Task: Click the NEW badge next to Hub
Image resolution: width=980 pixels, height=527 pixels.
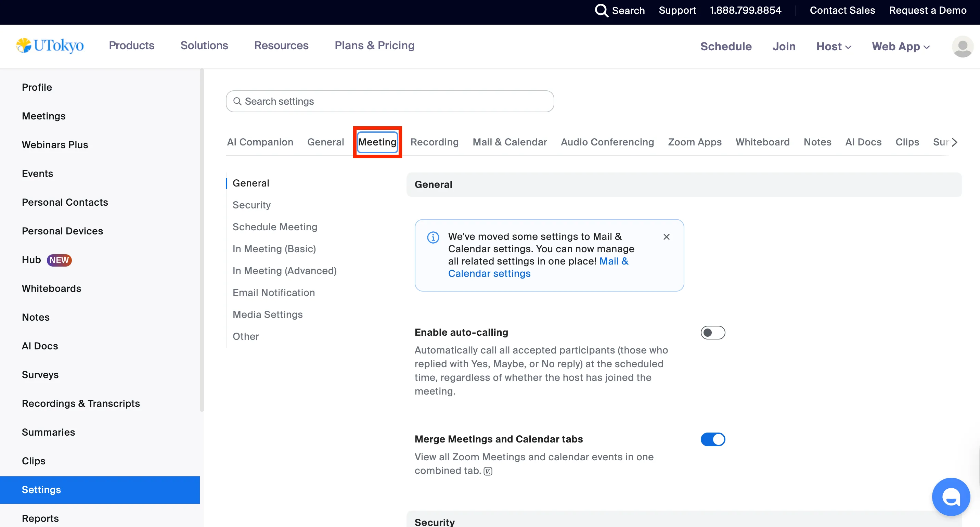Action: pyautogui.click(x=59, y=260)
